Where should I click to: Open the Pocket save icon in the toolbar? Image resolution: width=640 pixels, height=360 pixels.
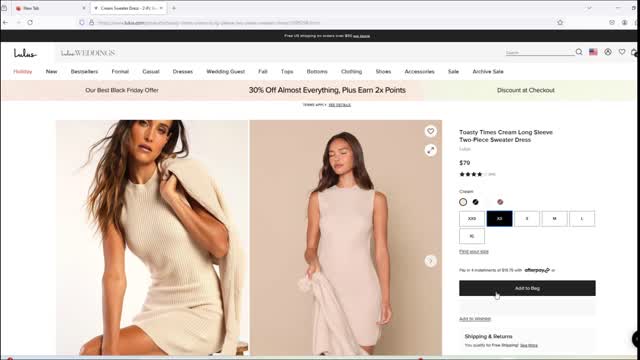coord(611,22)
